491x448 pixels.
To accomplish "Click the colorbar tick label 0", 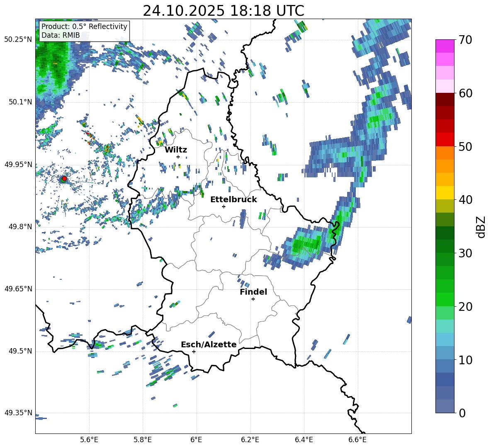I will tap(462, 413).
